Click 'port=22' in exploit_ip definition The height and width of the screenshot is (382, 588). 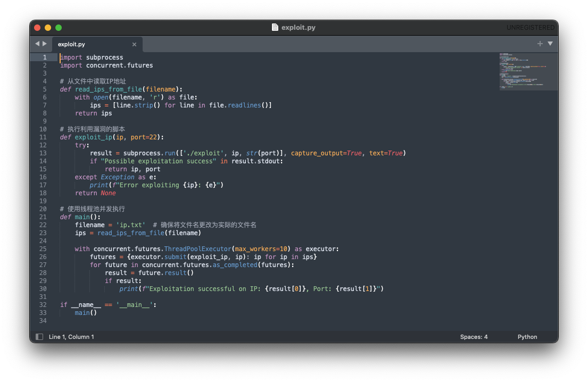pos(144,137)
